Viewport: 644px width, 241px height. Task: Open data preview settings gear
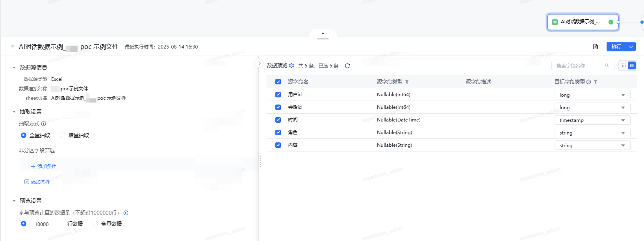[291, 65]
